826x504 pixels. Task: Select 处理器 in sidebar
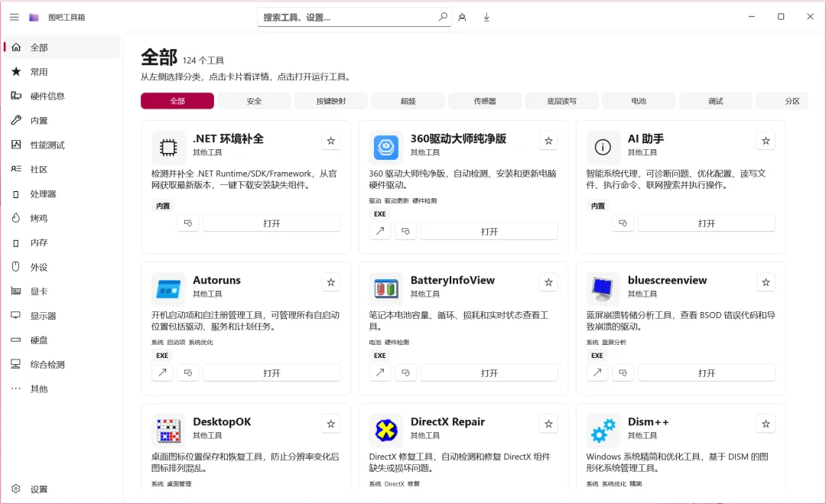click(x=62, y=193)
